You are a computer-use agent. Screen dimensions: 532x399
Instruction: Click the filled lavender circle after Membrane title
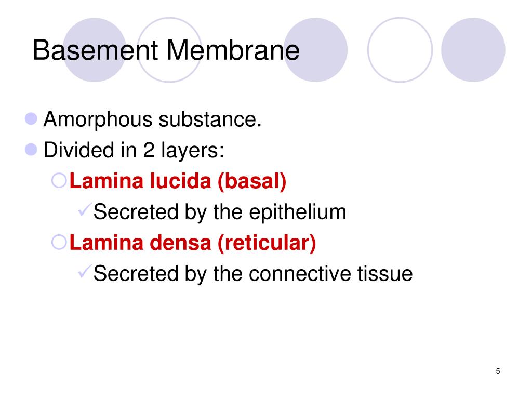315,50
